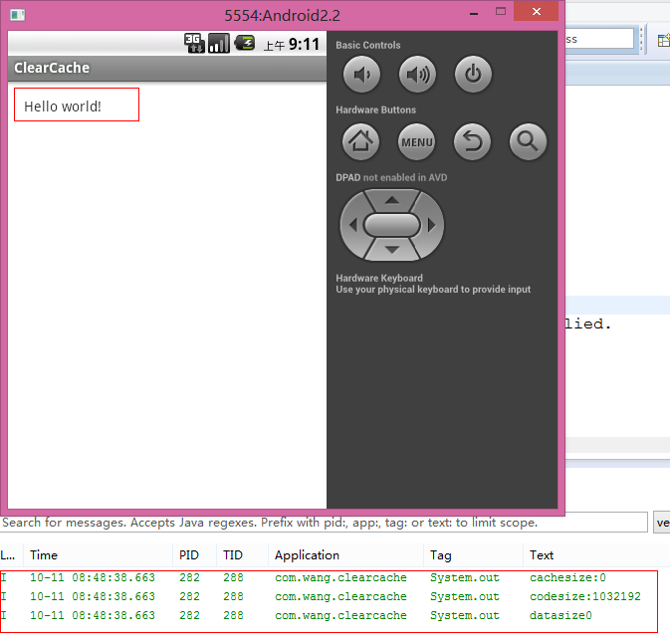Screen dimensions: 670x644
Task: Go to the Android home screen
Action: [360, 141]
